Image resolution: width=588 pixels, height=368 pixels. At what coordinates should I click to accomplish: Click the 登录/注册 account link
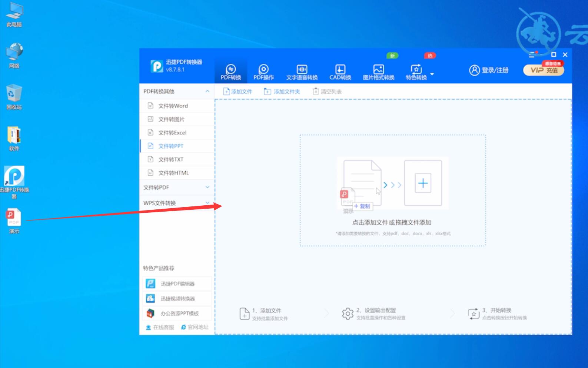click(489, 70)
